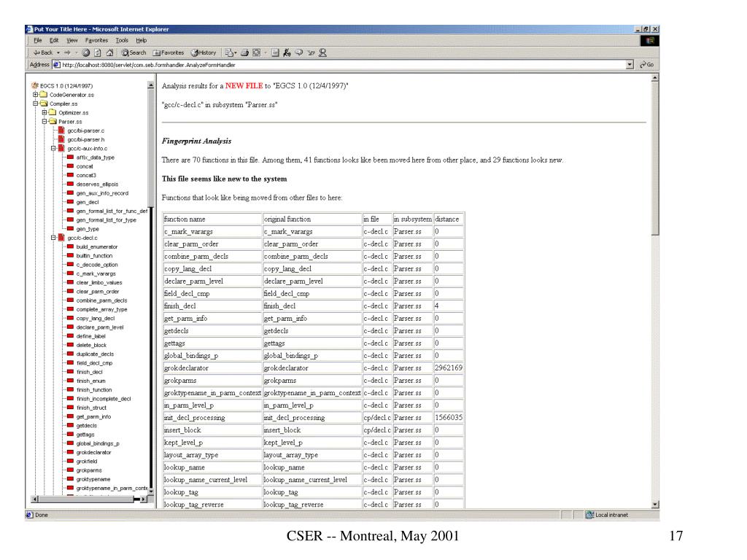Open the View menu
This screenshot has height=560, width=747.
point(72,41)
